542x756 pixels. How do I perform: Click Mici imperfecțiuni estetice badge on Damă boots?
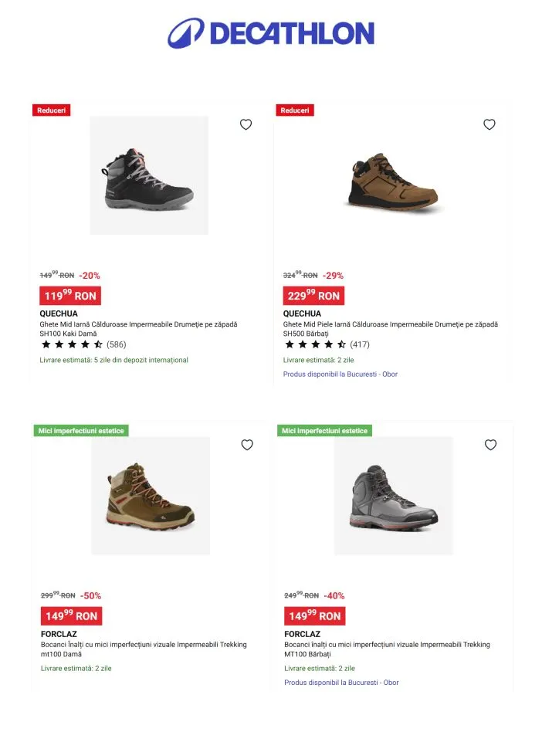[80, 431]
